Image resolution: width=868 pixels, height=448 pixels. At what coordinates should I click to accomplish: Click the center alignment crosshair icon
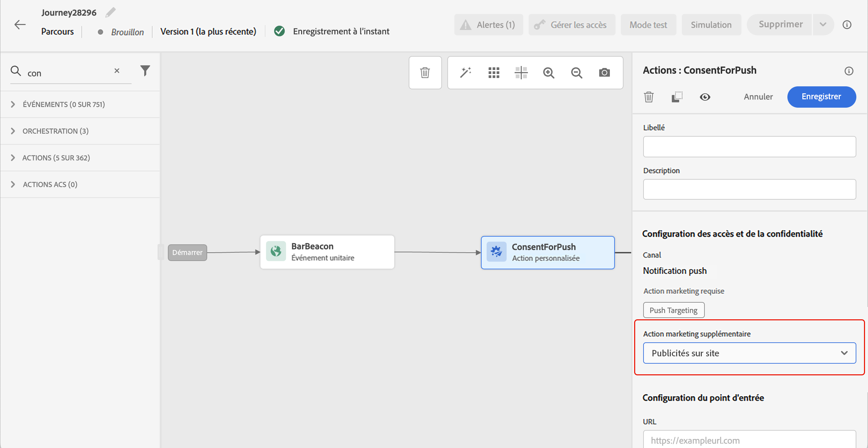pos(521,72)
